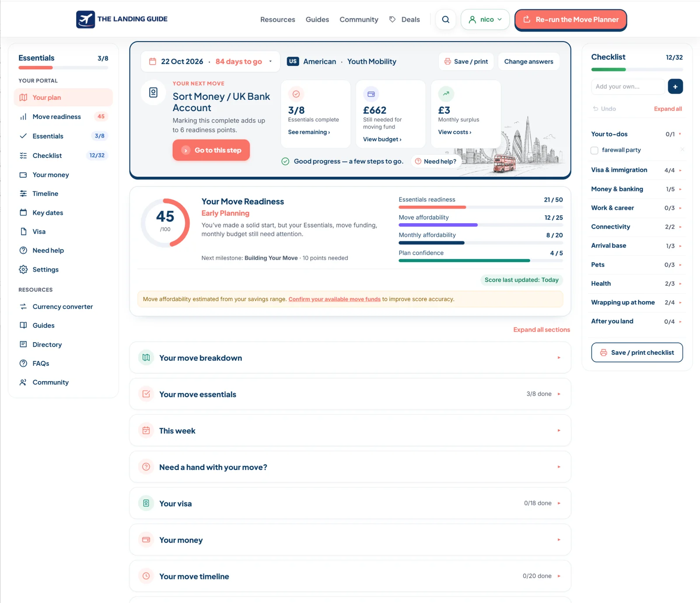This screenshot has width=700, height=603.
Task: Tick the farewall party checkbox
Action: tap(594, 151)
